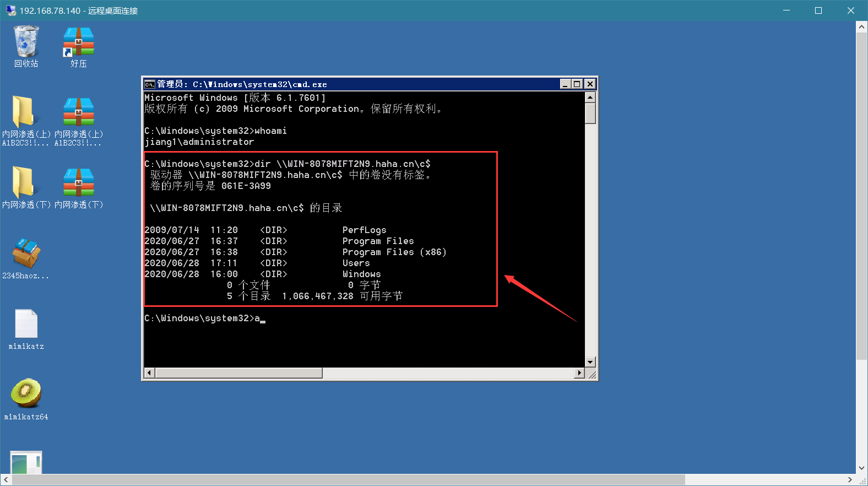Minimize the Remote Desktop Connection window

pos(786,10)
